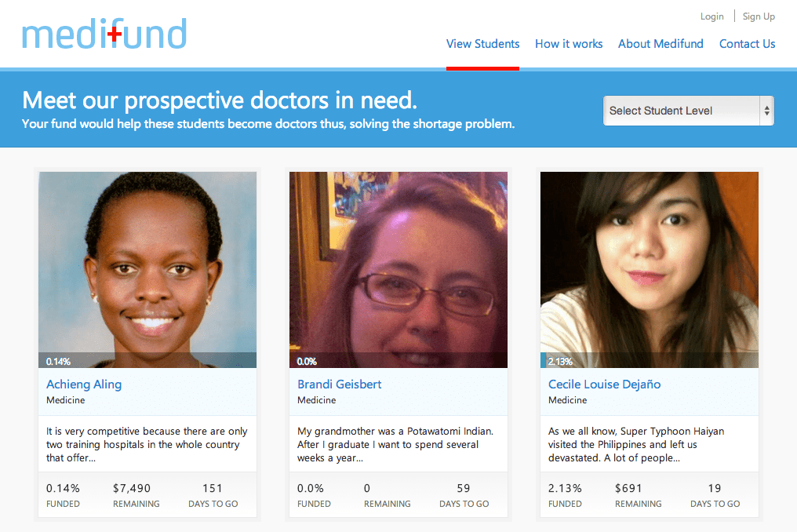Open the View Students tab
Image resolution: width=797 pixels, height=532 pixels.
click(482, 44)
